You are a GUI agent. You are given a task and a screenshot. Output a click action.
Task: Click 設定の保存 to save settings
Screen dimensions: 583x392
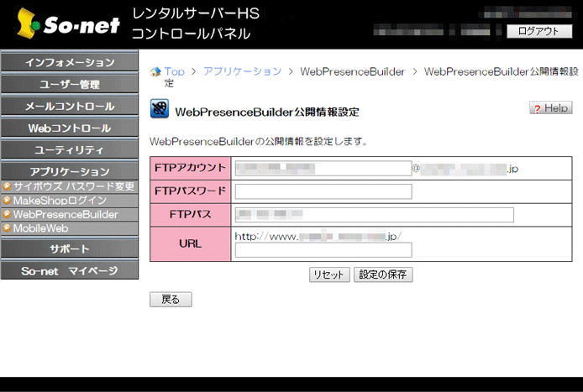coord(383,275)
